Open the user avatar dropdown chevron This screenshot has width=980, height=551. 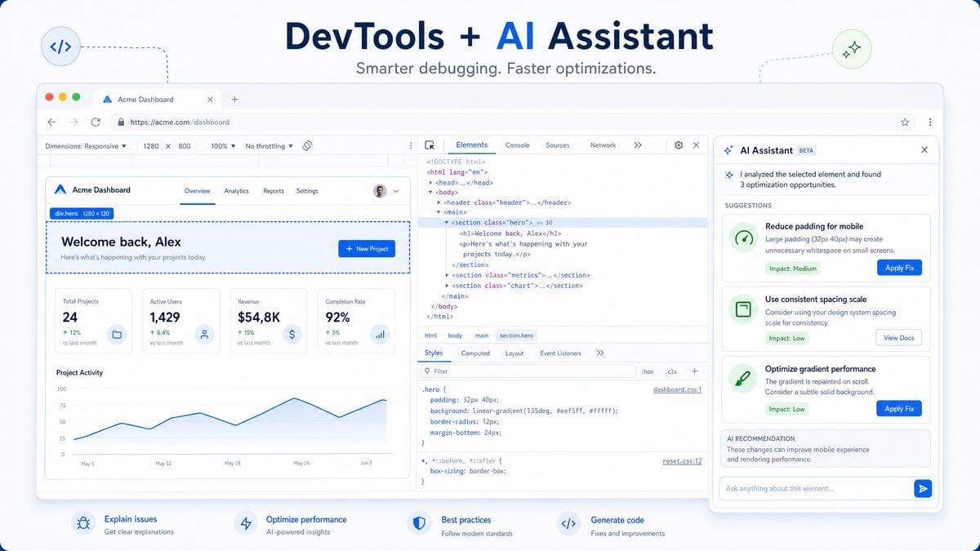pos(397,191)
